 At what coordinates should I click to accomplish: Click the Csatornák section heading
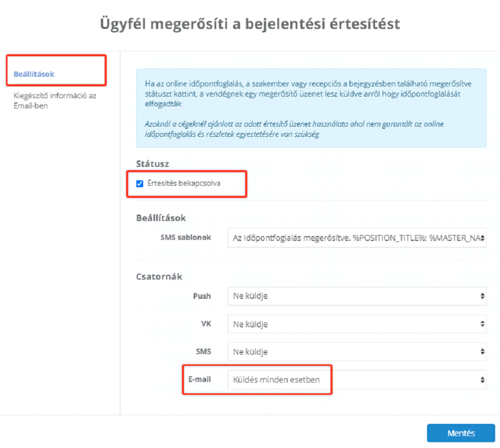pos(159,276)
